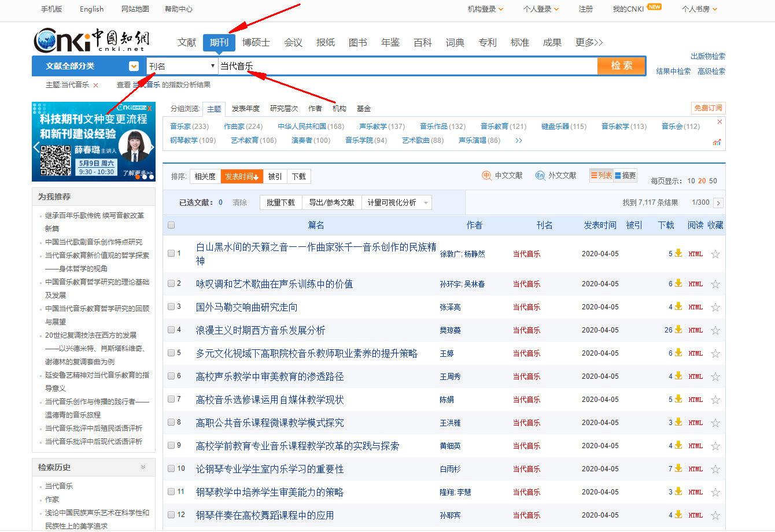The width and height of the screenshot is (775, 532).
Task: Filter by subject 音乐家(233)
Action: coord(190,126)
